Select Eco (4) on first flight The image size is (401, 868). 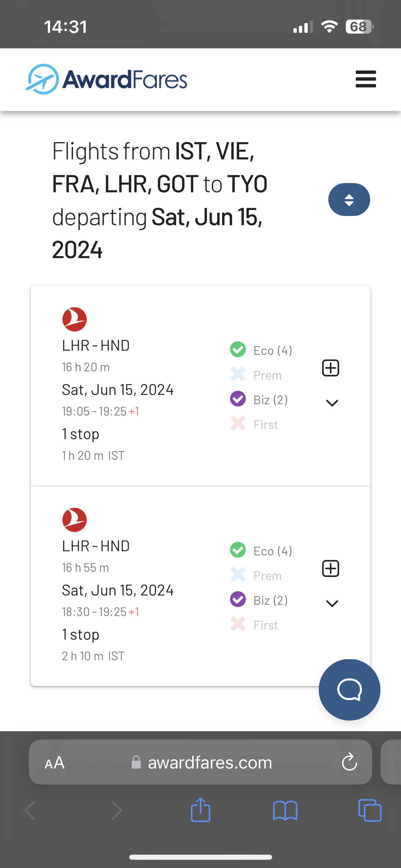[261, 350]
